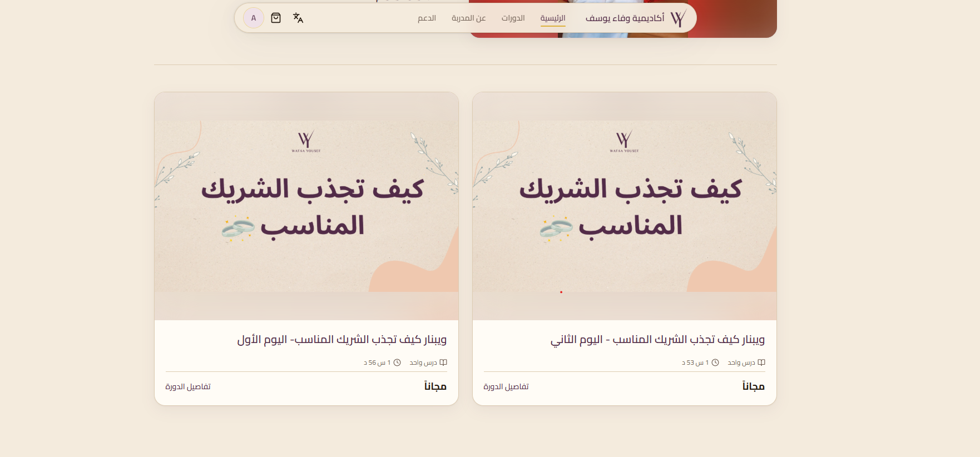The height and width of the screenshot is (457, 980).
Task: Click درس واحد on the اليوم الأول card
Action: point(423,362)
